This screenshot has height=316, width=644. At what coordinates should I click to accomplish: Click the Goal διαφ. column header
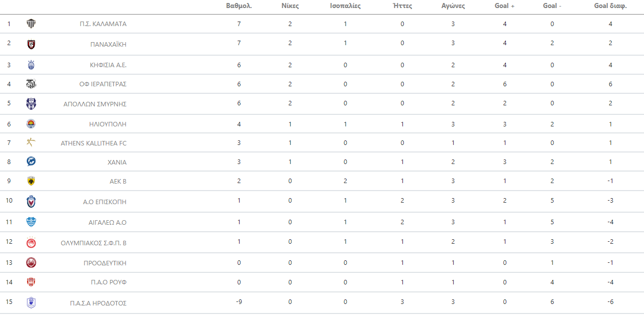(610, 7)
